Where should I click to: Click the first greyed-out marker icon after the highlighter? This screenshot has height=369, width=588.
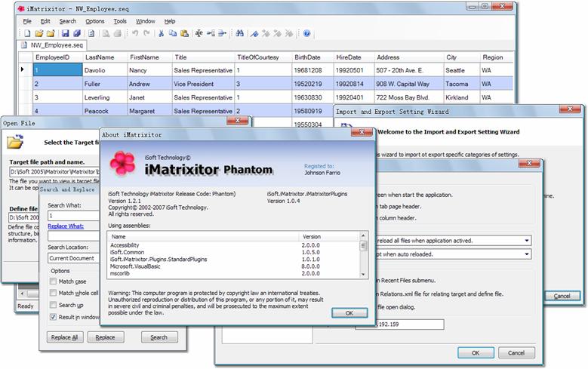point(266,33)
